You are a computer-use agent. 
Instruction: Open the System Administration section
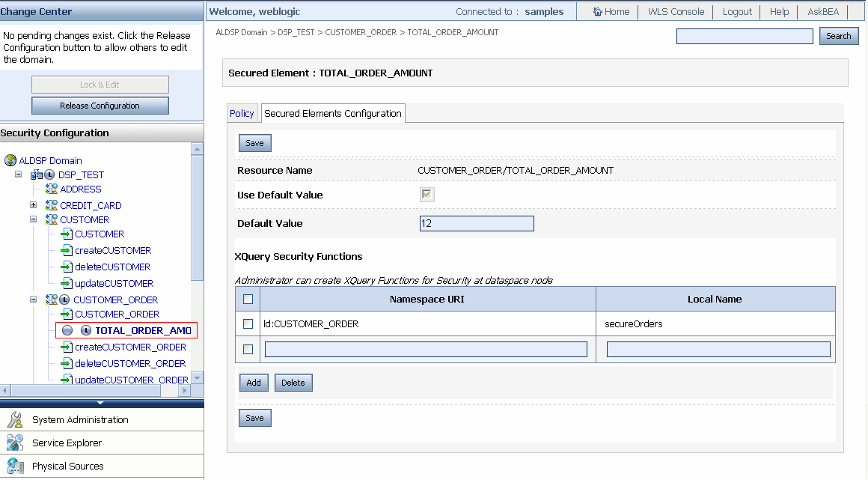(80, 419)
